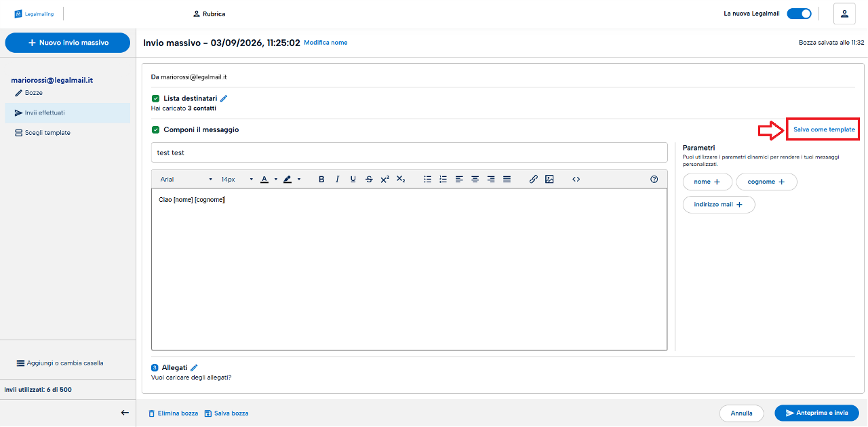Toggle strikethrough text formatting
The height and width of the screenshot is (427, 868).
369,180
